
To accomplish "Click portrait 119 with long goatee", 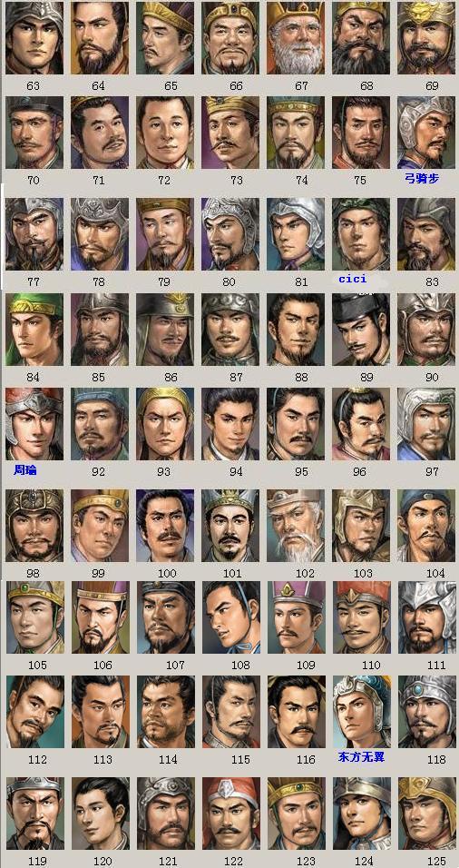I will click(35, 814).
